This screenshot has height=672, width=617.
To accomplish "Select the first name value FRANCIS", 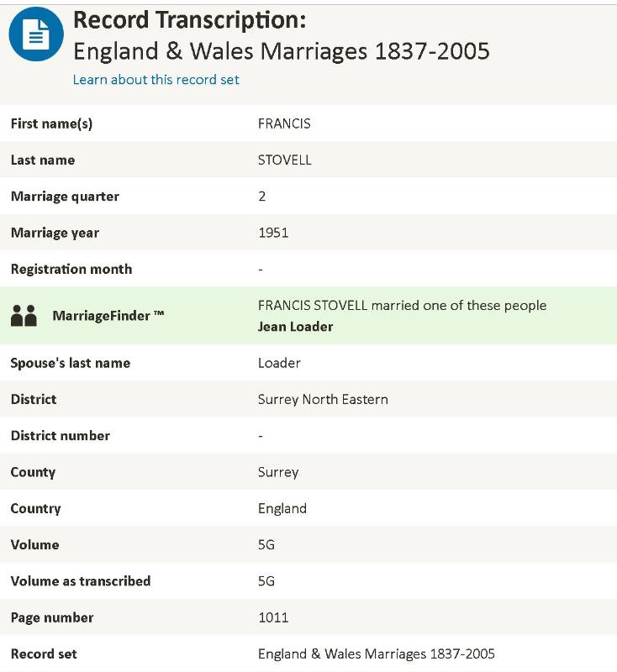I will [284, 123].
